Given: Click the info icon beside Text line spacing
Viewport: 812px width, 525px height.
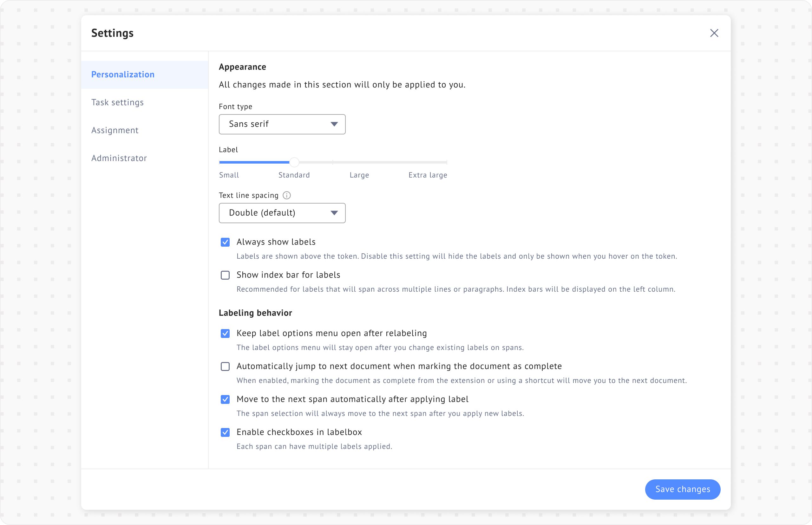Looking at the screenshot, I should tap(287, 195).
